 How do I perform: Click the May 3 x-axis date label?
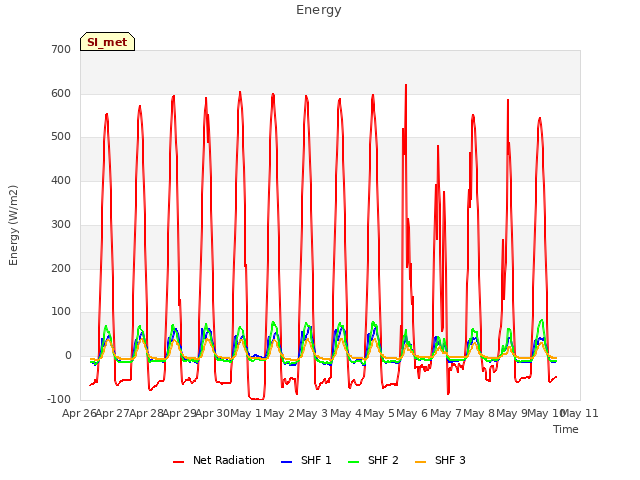tap(312, 413)
